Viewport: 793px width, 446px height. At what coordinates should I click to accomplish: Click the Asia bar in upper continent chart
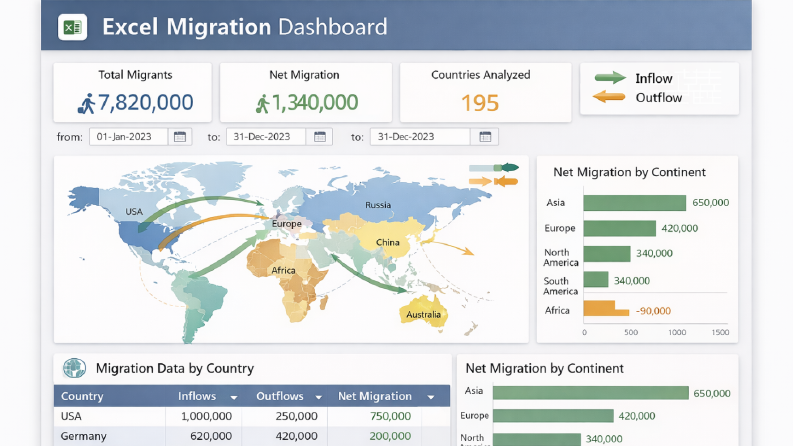(635, 203)
